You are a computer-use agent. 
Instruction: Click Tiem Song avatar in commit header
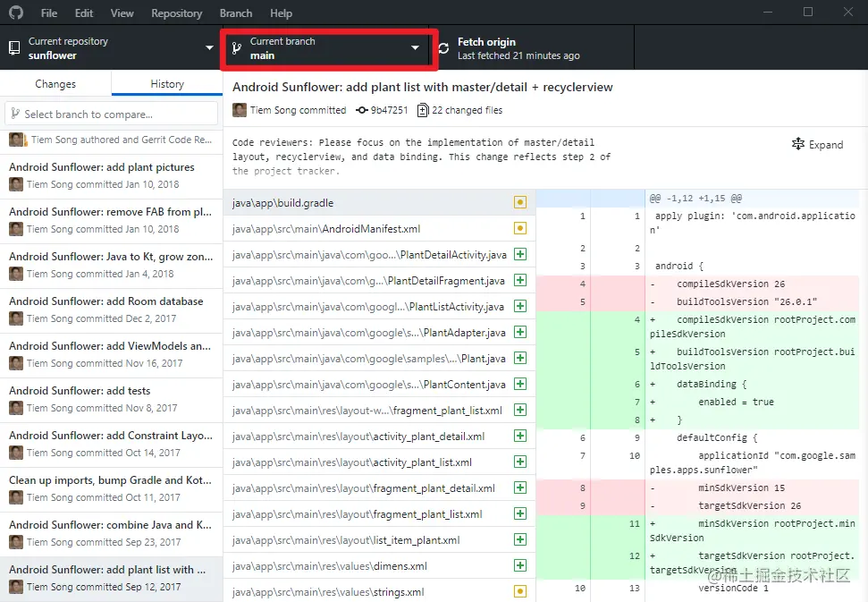click(x=240, y=110)
